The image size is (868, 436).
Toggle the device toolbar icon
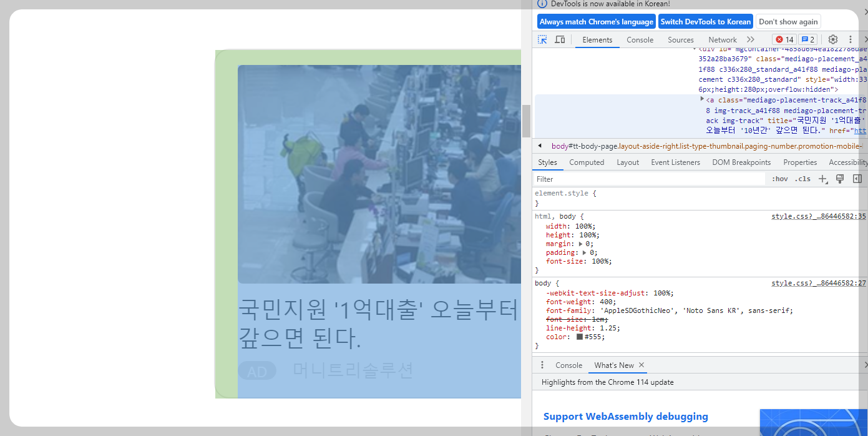[560, 39]
